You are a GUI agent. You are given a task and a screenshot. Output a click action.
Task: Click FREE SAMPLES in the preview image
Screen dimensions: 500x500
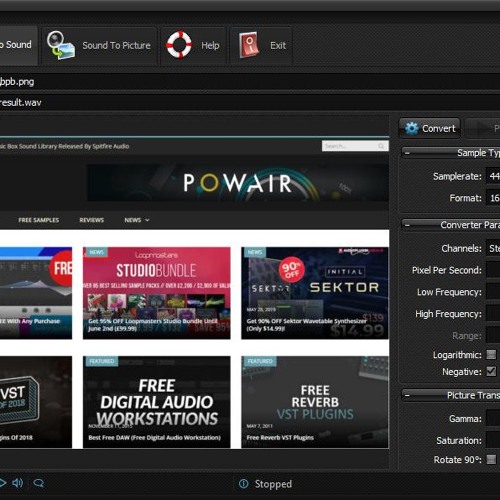coord(39,220)
